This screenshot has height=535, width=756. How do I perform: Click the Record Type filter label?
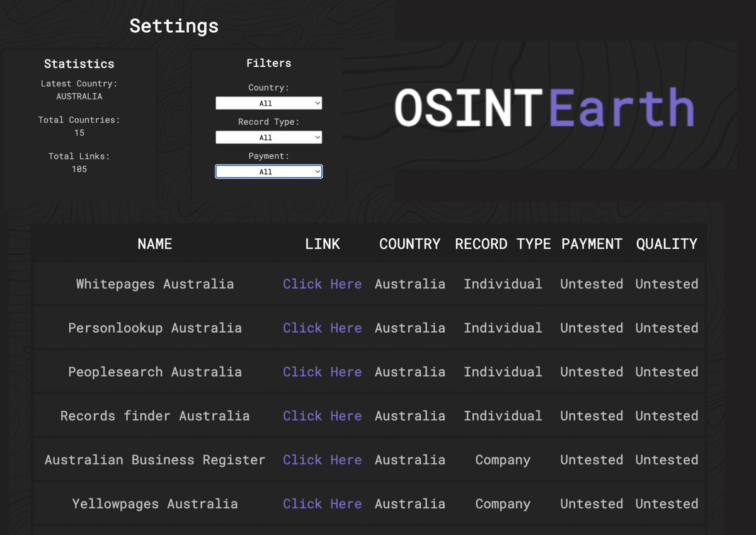269,122
